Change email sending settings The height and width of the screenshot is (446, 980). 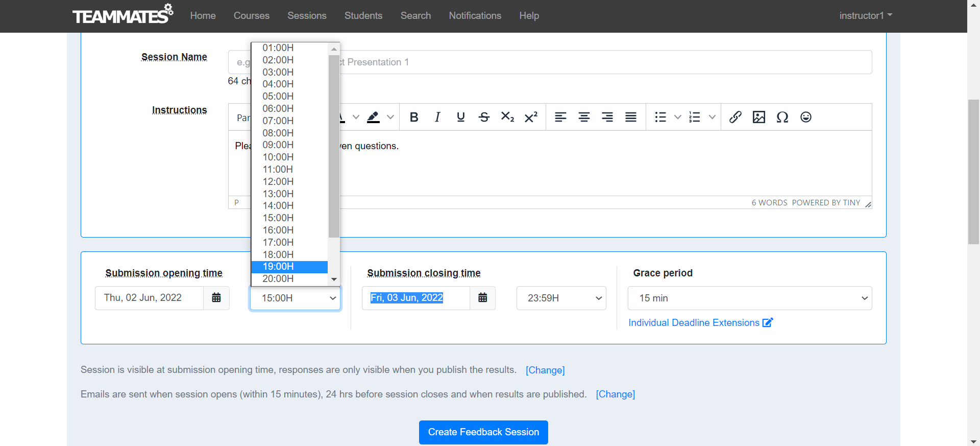[616, 394]
